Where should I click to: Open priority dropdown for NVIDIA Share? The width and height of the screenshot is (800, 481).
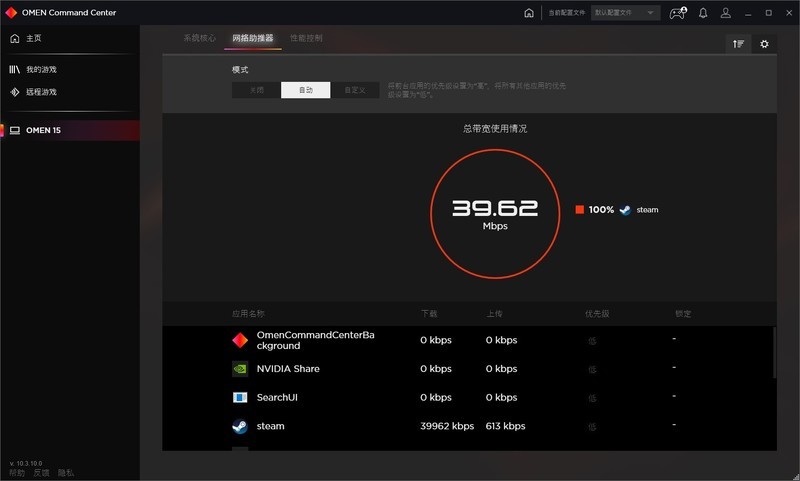pos(592,369)
